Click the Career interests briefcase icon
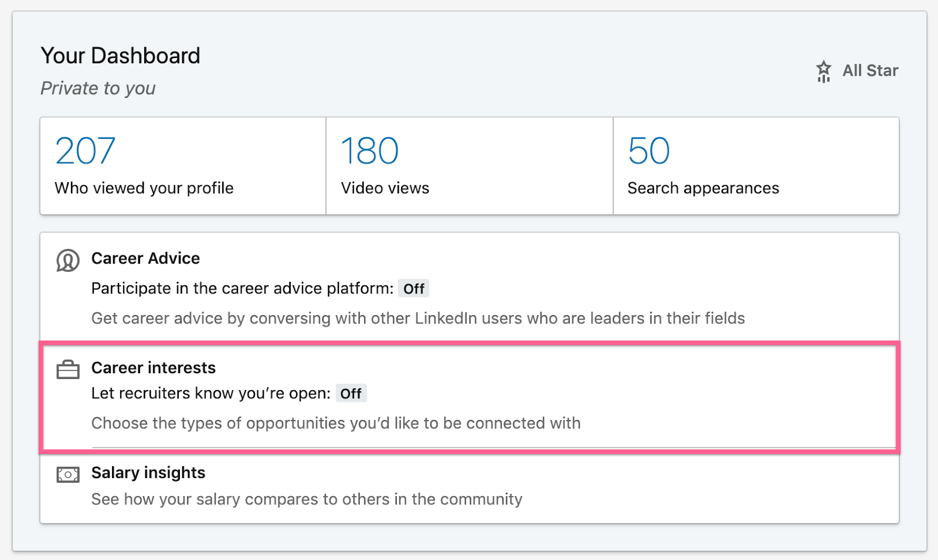 pos(68,370)
